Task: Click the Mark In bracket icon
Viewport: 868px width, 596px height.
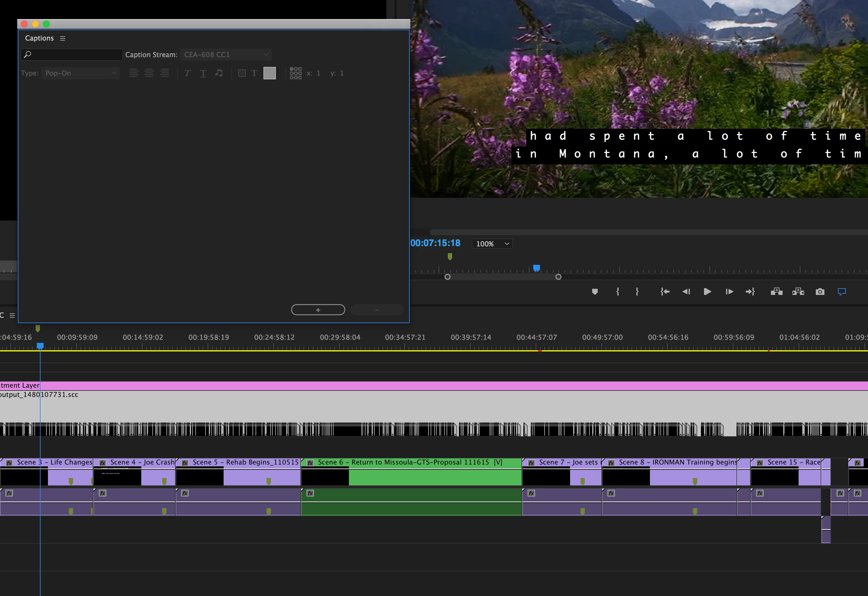Action: pos(617,292)
